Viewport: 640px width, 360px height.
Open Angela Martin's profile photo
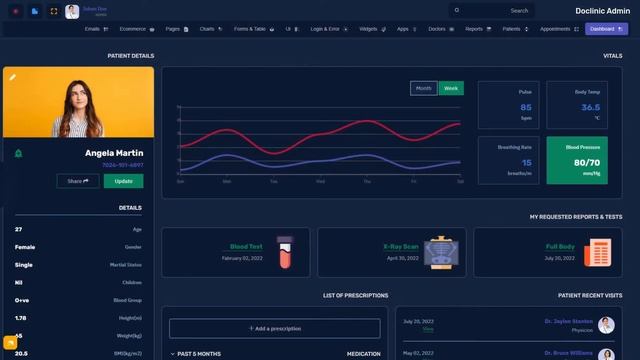coord(78,102)
